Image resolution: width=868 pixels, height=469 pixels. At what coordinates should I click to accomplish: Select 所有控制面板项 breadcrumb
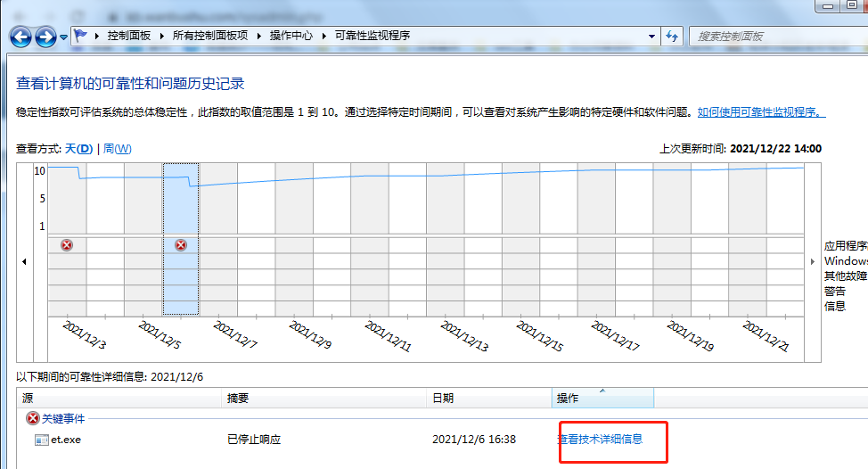(210, 36)
